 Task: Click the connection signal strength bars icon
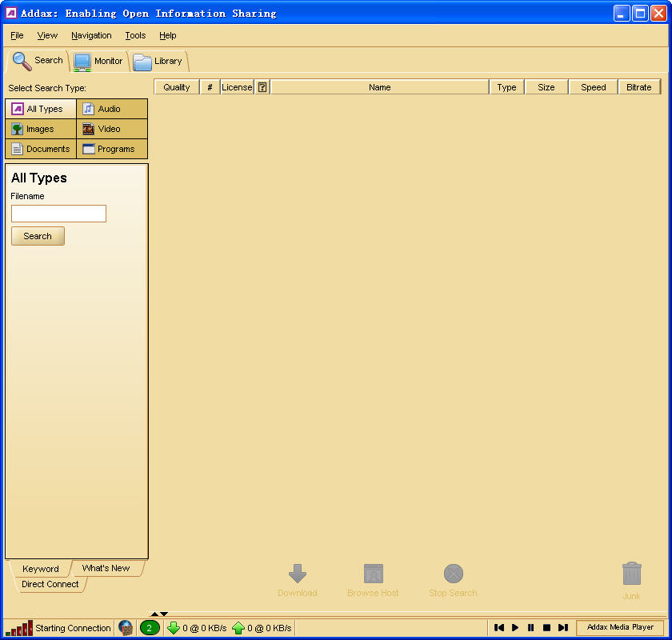19,628
